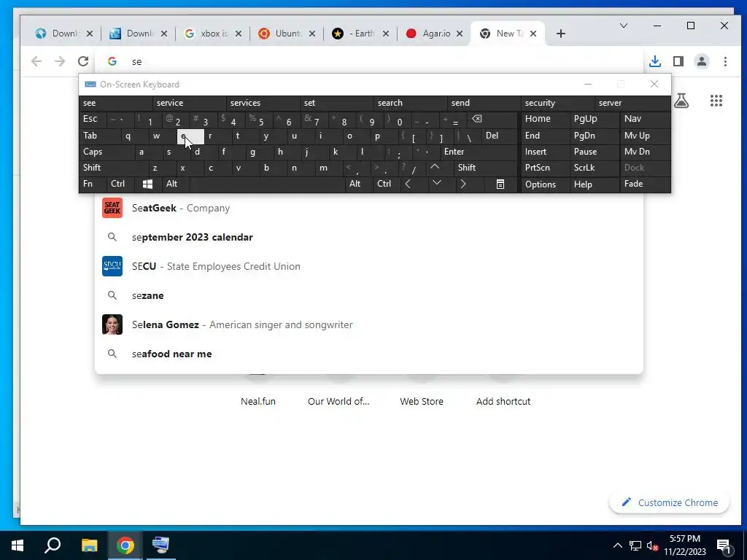Screen dimensions: 747x560
Task: Click the Chrome taskbar icon
Action: pos(125,545)
